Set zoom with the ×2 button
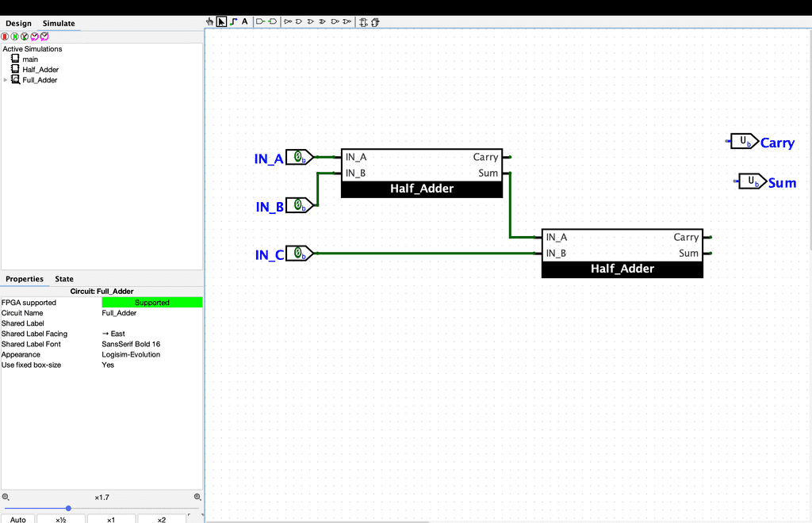Image resolution: width=812 pixels, height=523 pixels. (161, 519)
